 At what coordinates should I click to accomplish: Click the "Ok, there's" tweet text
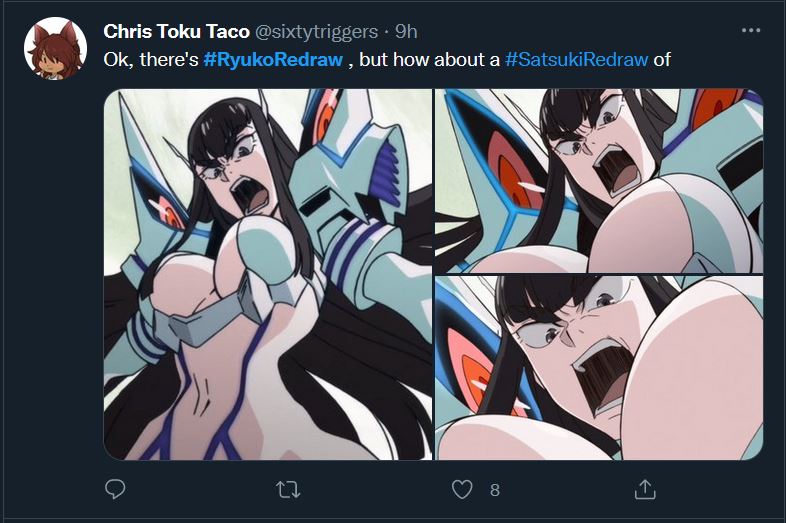click(x=151, y=59)
